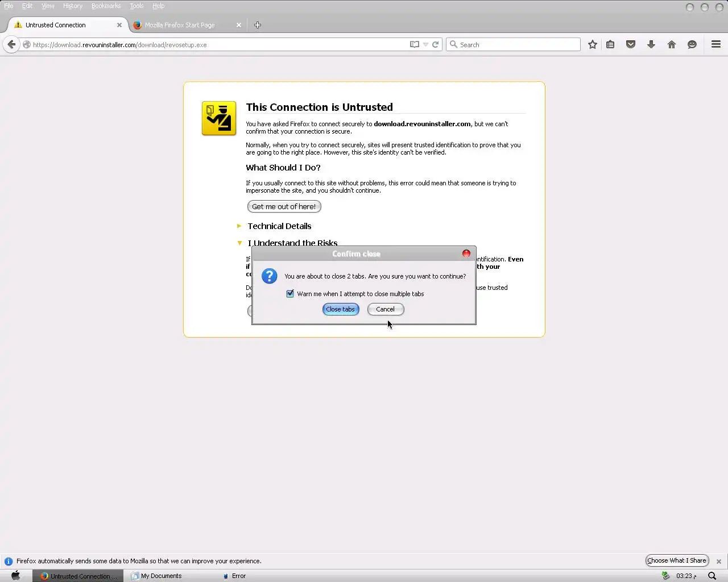Uncheck Warn me when closing multiple tabs

290,294
